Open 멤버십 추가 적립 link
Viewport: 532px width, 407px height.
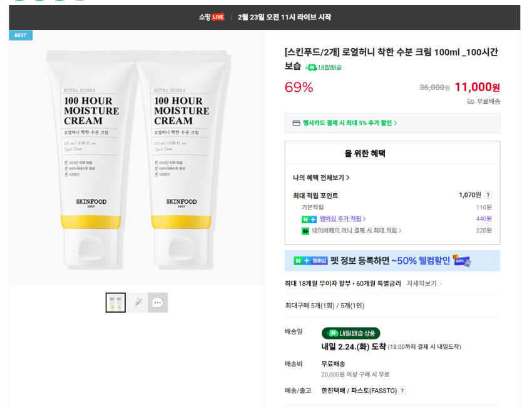pyautogui.click(x=342, y=219)
